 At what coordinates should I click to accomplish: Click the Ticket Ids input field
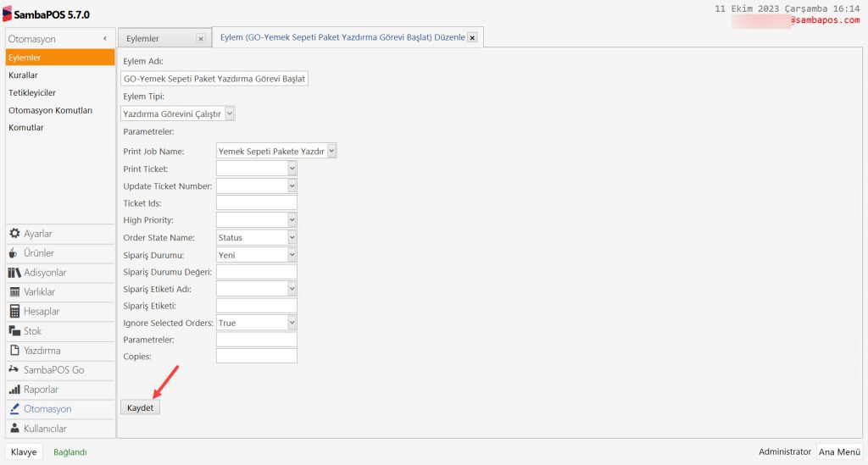(256, 203)
